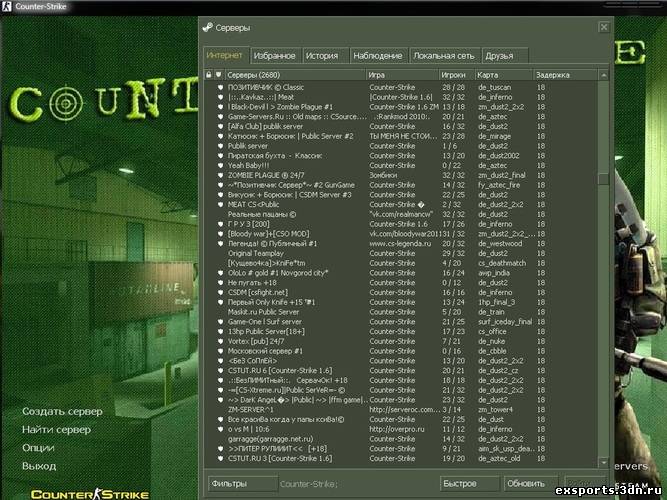Click the Обновить button
Image resolution: width=667 pixels, height=500 pixels.
[530, 484]
